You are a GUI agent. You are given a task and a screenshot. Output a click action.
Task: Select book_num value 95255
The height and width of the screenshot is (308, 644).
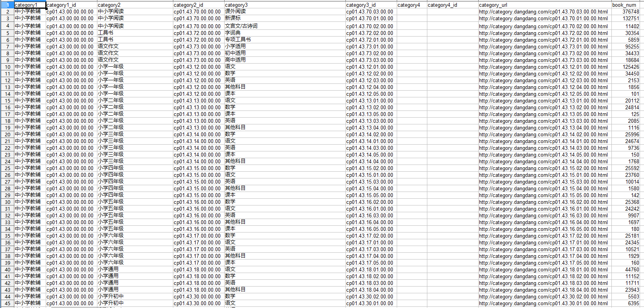coord(626,46)
